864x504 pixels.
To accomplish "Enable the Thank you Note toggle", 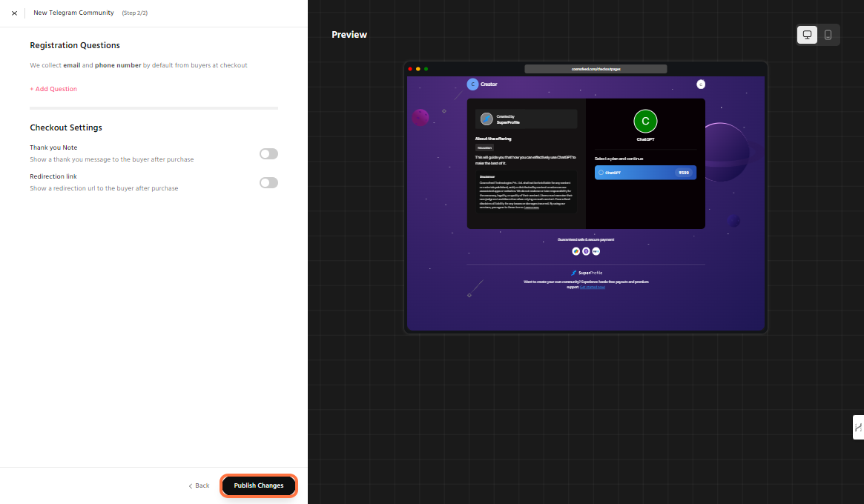I will 269,153.
